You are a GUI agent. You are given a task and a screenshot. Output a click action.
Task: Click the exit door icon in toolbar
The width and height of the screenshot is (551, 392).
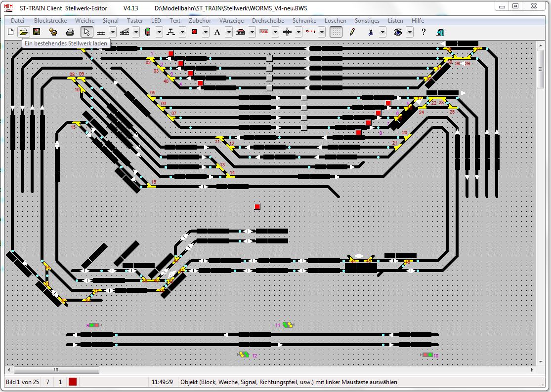[440, 32]
